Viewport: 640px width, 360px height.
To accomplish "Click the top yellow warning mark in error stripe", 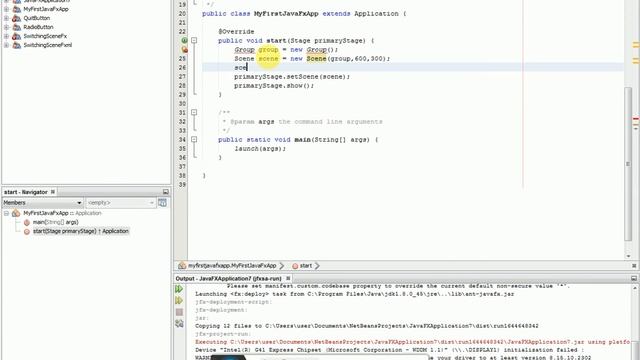I will (x=636, y=44).
